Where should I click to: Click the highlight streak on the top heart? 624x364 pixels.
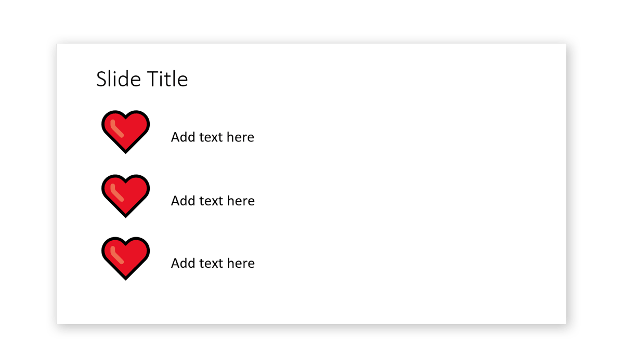click(x=117, y=128)
